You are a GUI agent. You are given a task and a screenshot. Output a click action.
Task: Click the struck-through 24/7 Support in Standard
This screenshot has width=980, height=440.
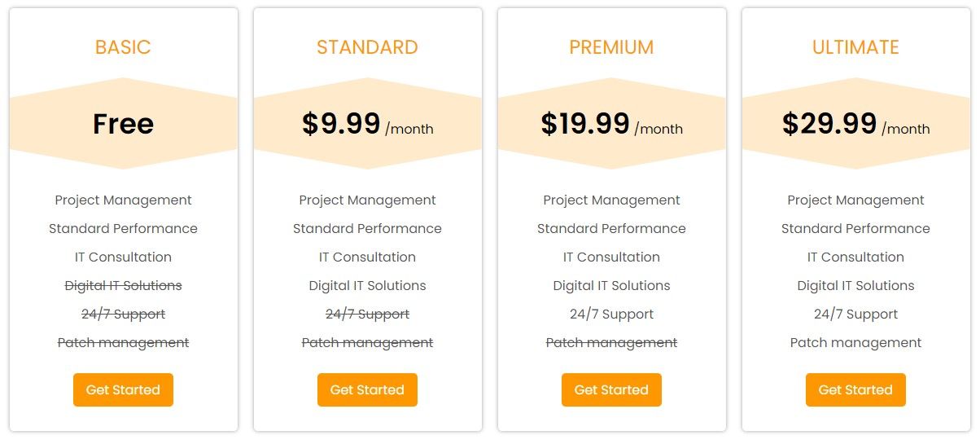(x=367, y=314)
